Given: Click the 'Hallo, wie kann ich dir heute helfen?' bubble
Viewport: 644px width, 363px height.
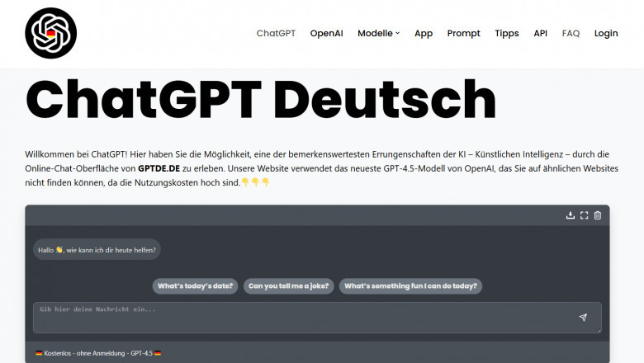Looking at the screenshot, I should (97, 250).
